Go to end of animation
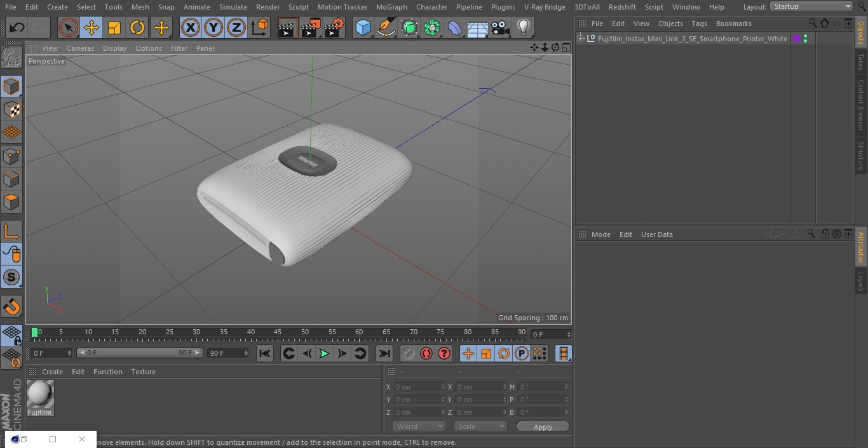The image size is (868, 448). coord(384,353)
